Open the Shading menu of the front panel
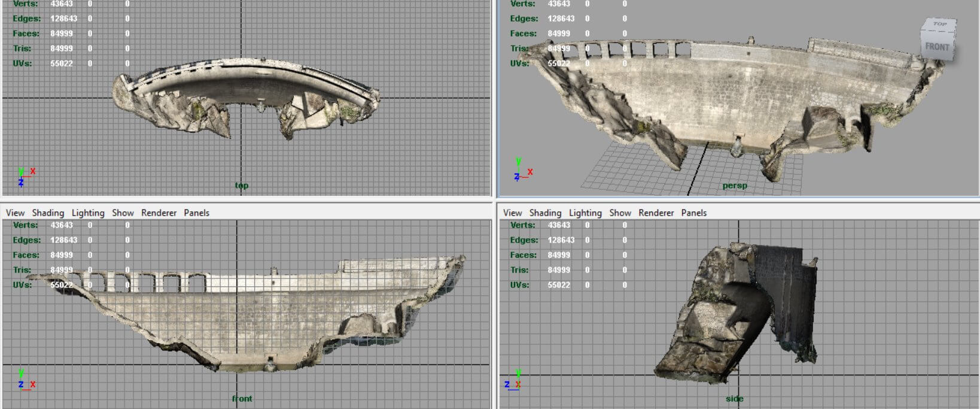Image resolution: width=980 pixels, height=409 pixels. click(x=48, y=213)
